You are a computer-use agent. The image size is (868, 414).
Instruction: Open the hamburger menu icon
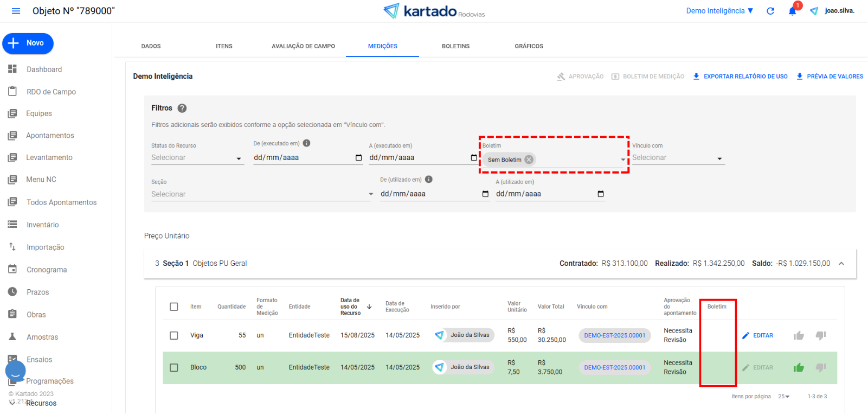[16, 11]
